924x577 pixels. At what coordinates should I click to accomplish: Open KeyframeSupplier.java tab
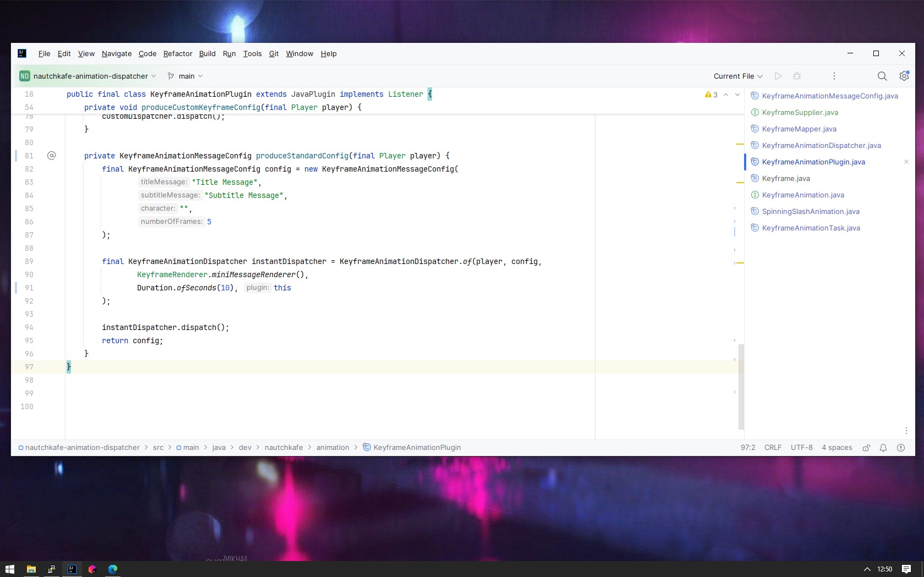(800, 112)
